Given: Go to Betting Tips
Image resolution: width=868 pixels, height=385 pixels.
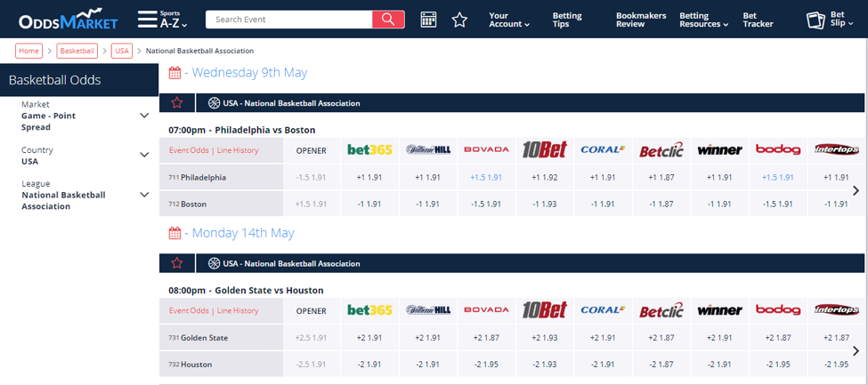Looking at the screenshot, I should (567, 20).
